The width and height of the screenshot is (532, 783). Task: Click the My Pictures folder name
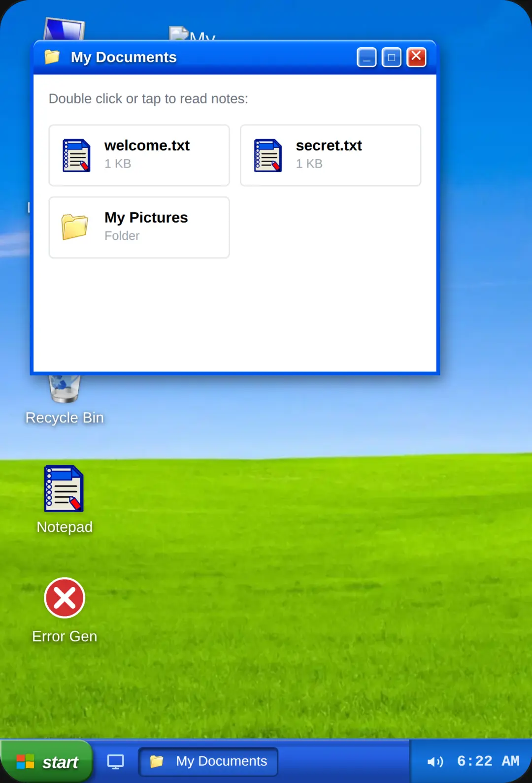tap(146, 218)
